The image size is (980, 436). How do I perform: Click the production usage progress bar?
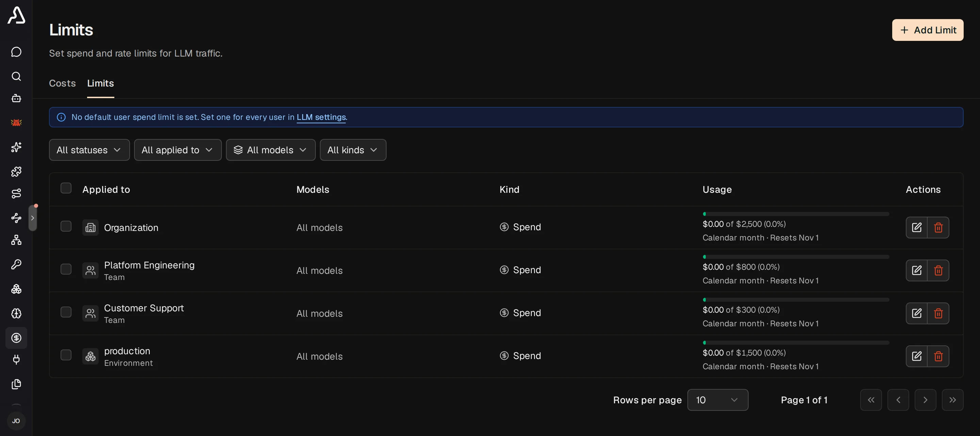click(796, 343)
